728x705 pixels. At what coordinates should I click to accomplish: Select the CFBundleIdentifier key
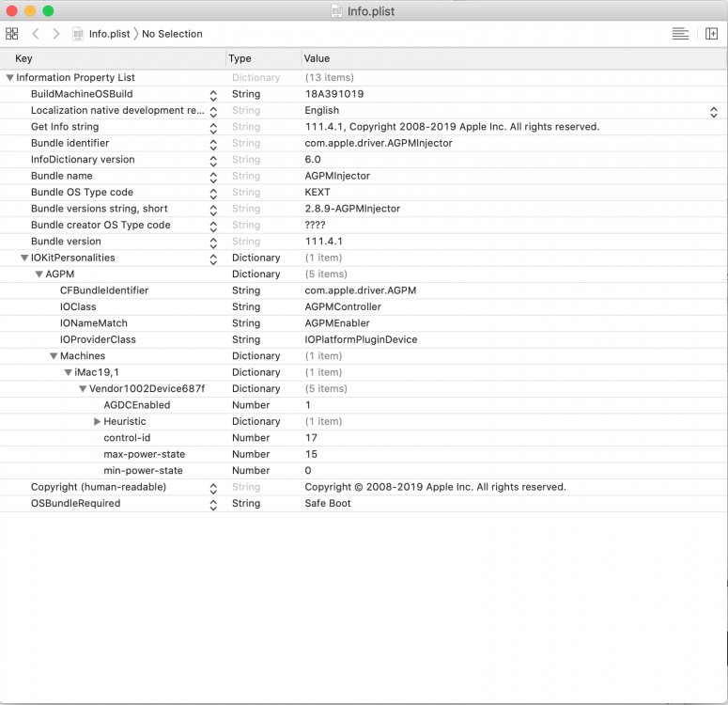click(x=104, y=290)
